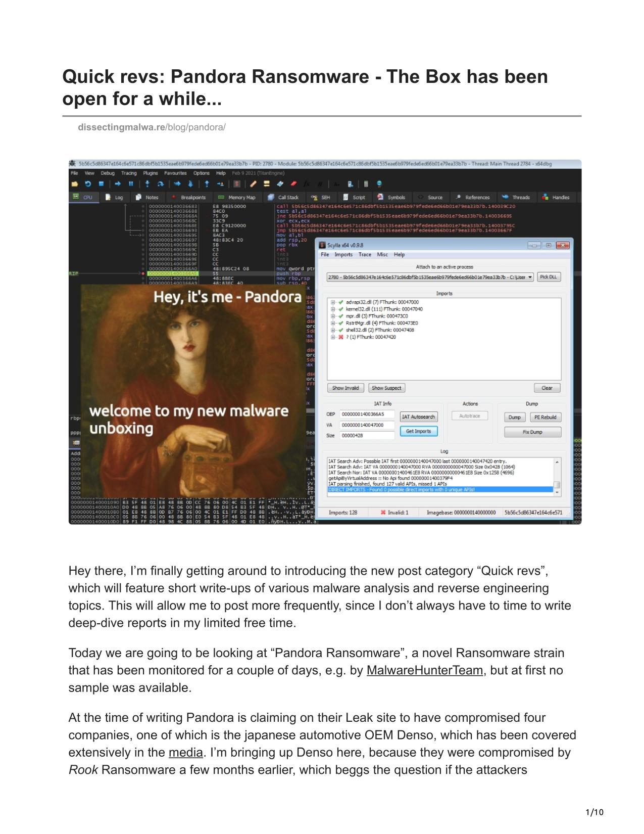The image size is (644, 834).
Task: Click the Scylla logo icon in title bar
Action: pyautogui.click(x=322, y=245)
